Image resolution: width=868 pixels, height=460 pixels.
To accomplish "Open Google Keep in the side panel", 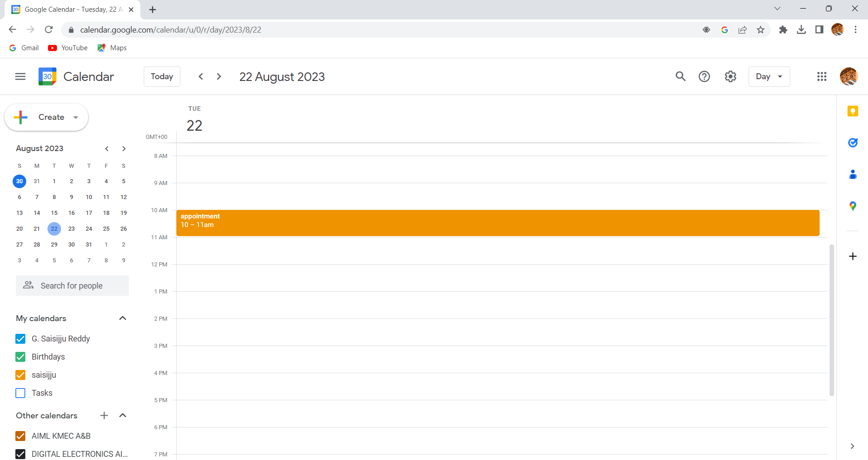I will point(853,111).
